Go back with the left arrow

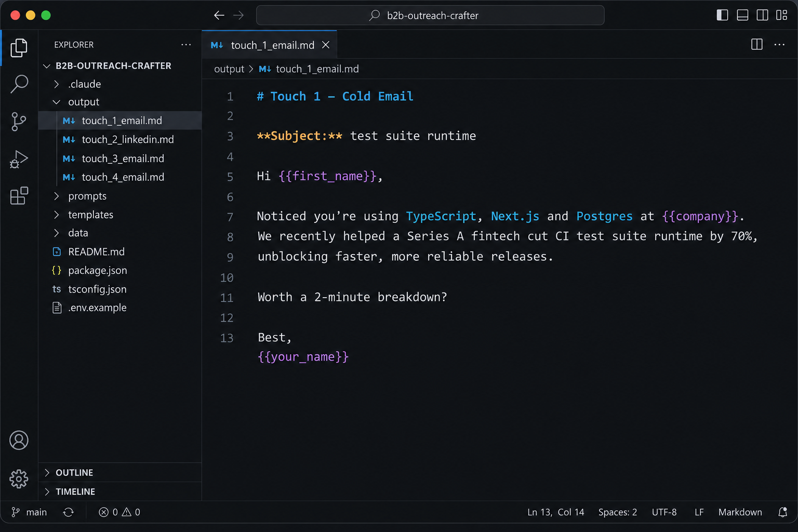coord(219,16)
